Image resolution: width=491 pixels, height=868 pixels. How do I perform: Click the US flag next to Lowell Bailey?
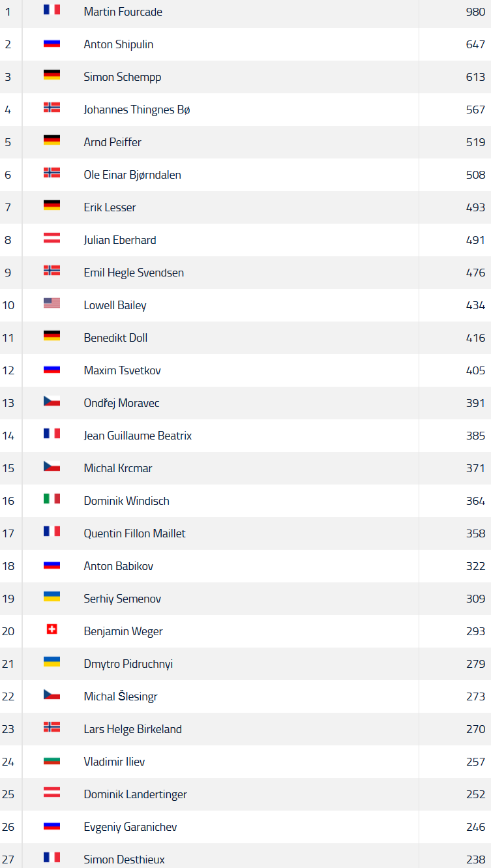pos(52,303)
